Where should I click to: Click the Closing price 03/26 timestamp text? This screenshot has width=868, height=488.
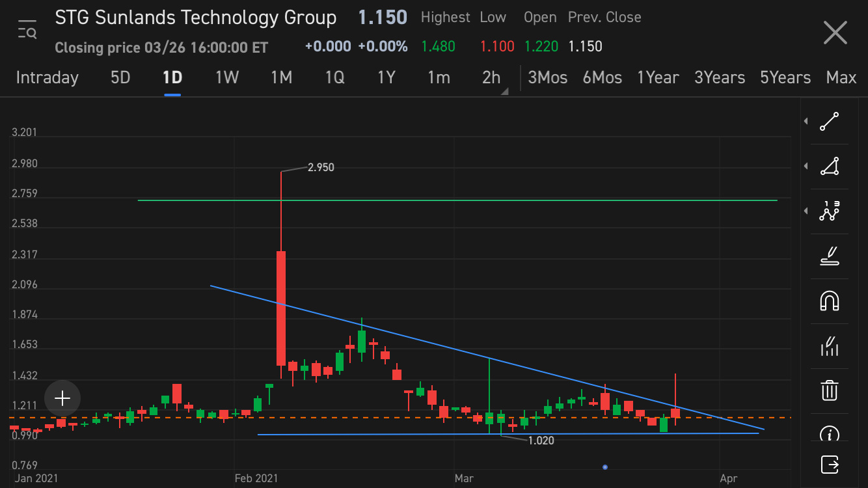coord(161,47)
